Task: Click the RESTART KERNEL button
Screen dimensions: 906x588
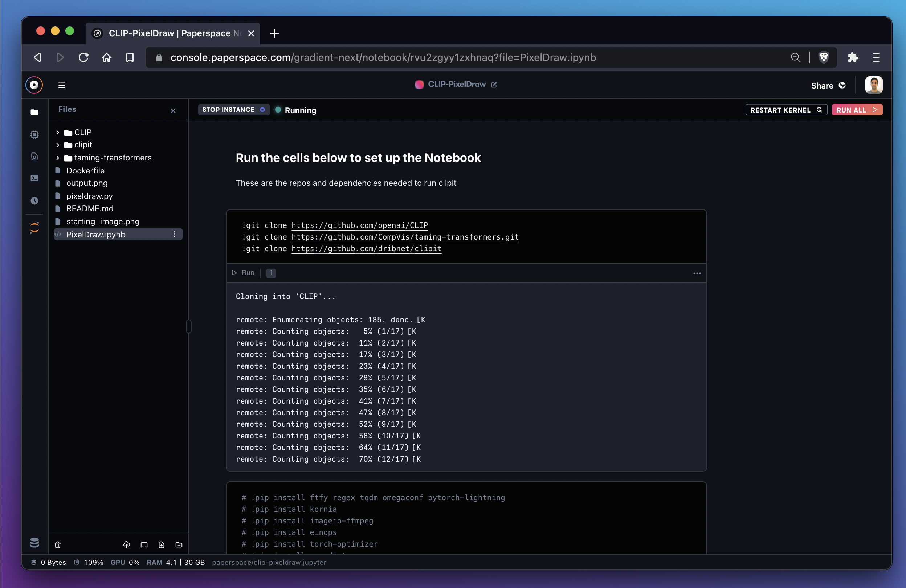Action: coord(786,110)
